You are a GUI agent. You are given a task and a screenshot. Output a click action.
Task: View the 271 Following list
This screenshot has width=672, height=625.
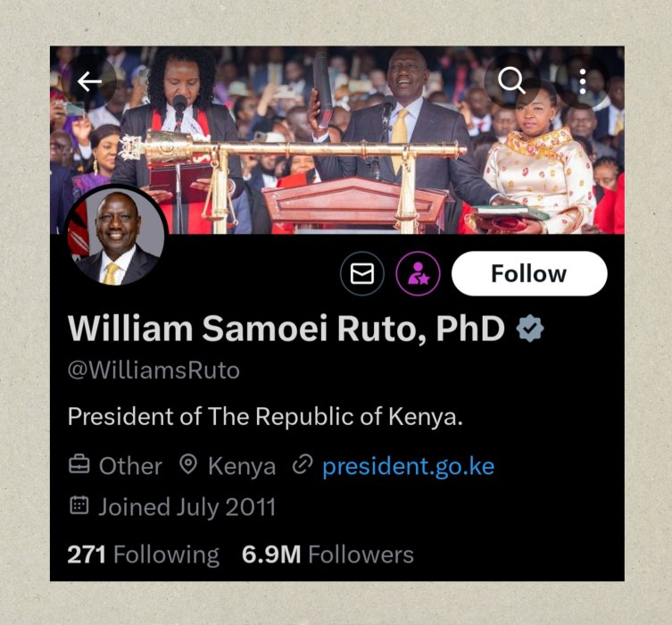tap(143, 554)
